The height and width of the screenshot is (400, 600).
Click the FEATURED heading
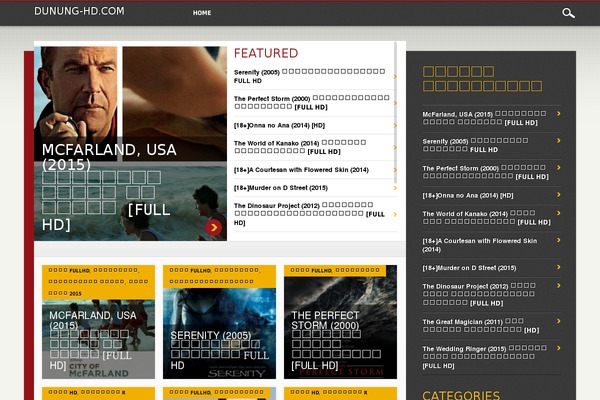point(266,53)
